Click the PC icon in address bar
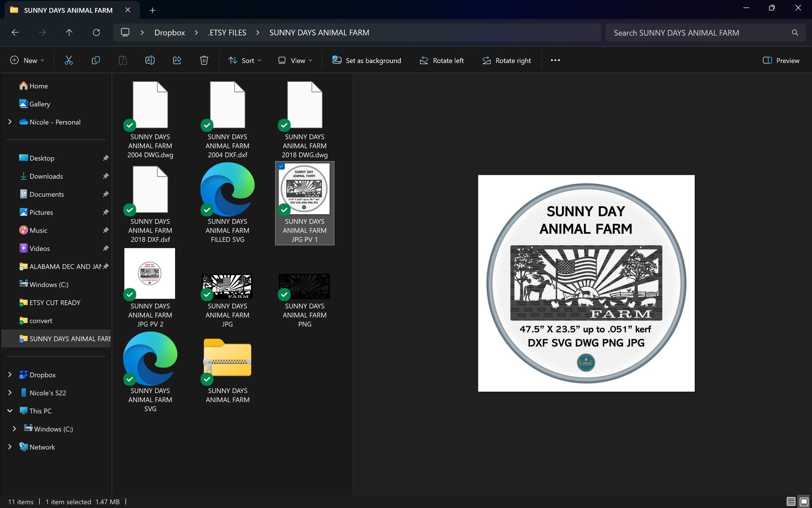Viewport: 812px width, 508px height. pos(125,33)
